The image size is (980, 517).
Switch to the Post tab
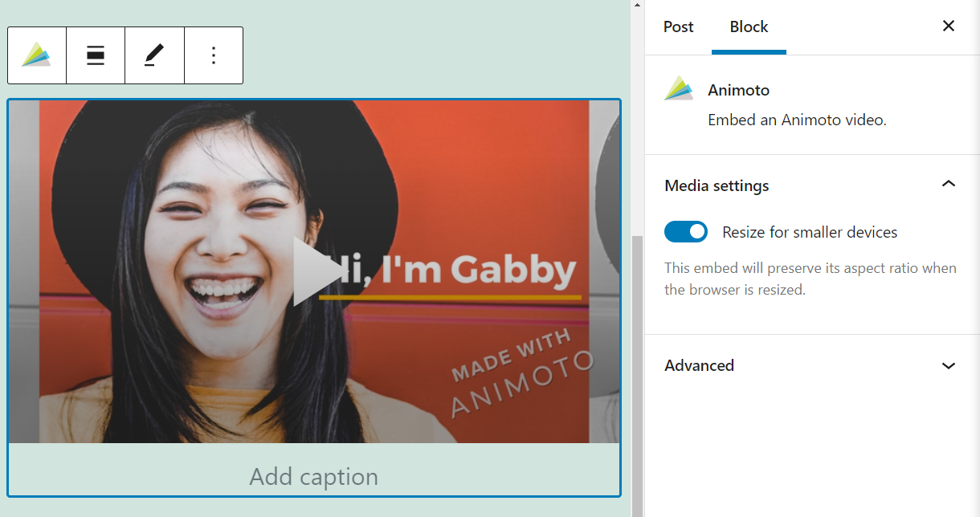coord(678,26)
